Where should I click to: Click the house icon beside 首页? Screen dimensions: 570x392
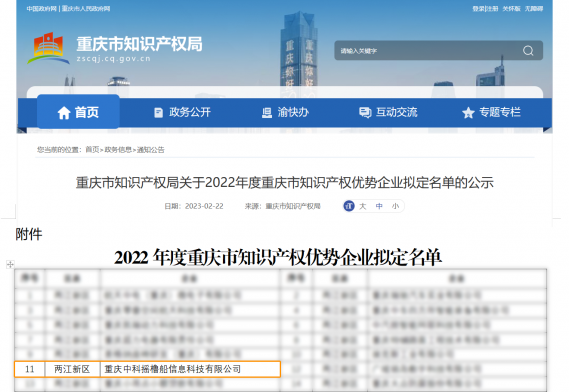tap(64, 113)
